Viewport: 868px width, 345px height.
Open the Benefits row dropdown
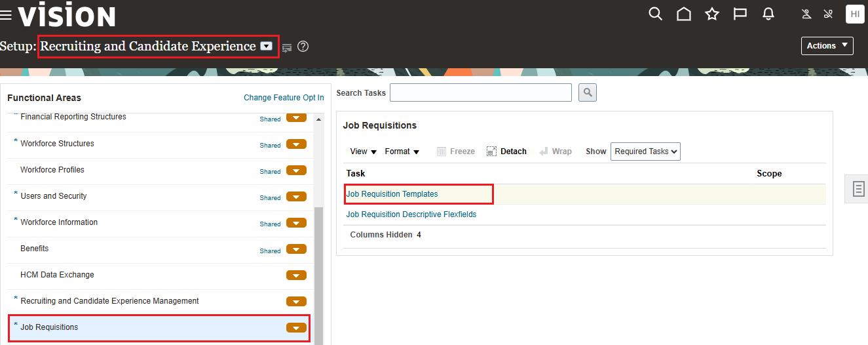tap(296, 249)
